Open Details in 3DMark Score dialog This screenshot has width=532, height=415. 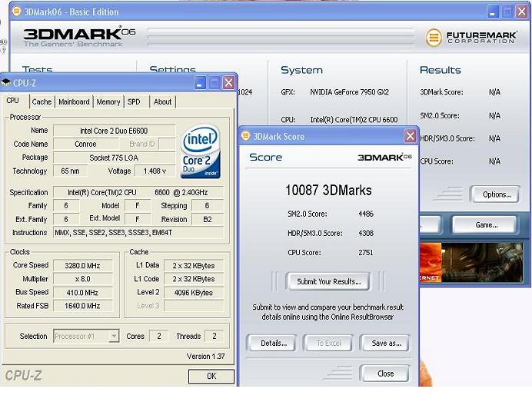click(274, 343)
